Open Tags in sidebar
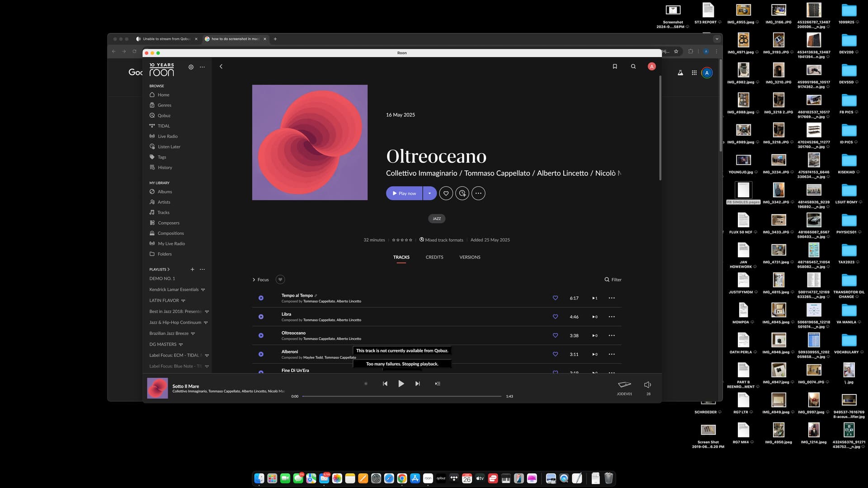868x488 pixels. point(158,157)
